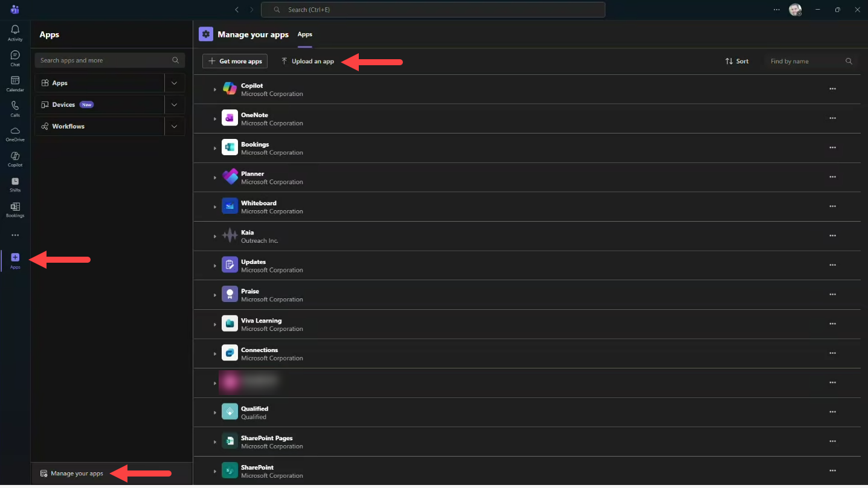Click the Whiteboard app icon

230,205
